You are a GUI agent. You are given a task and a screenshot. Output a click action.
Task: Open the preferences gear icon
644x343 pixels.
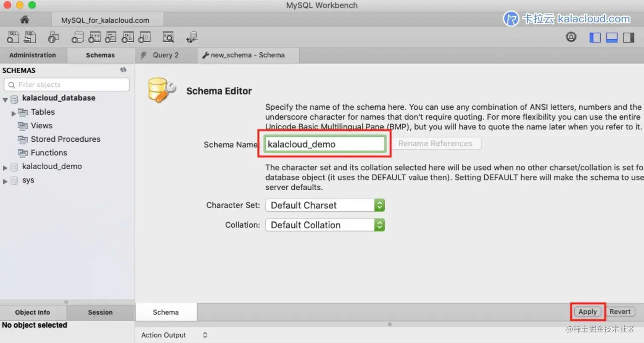coord(571,37)
